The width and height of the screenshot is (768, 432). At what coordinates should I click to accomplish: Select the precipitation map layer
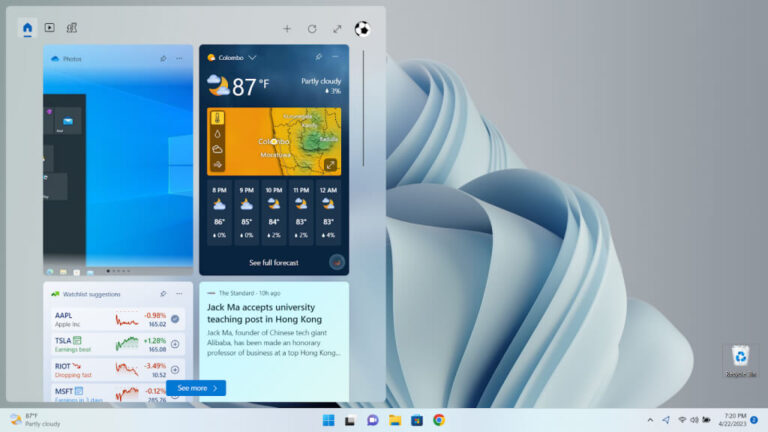218,134
